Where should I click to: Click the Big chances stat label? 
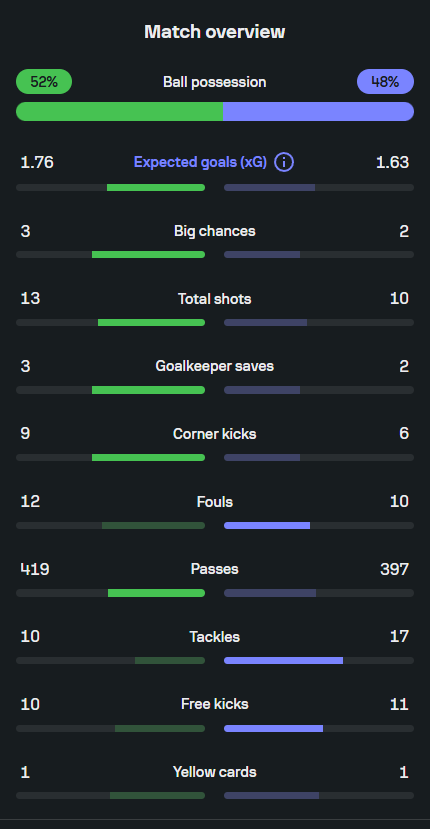click(215, 231)
